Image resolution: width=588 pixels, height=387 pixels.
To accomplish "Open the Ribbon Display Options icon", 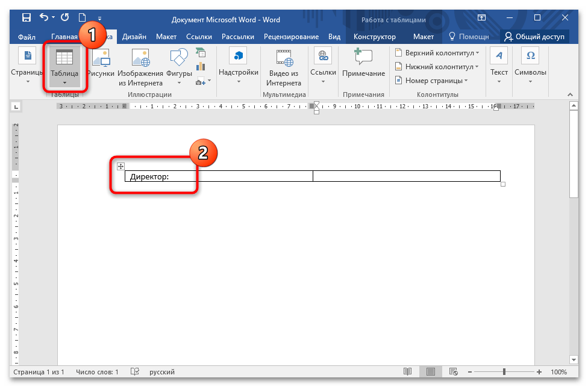I will pyautogui.click(x=481, y=17).
